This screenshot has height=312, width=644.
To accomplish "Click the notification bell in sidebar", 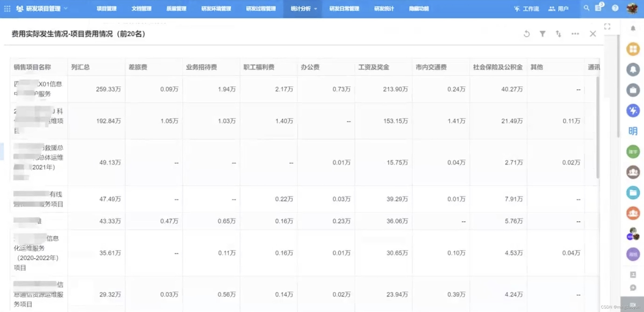I will pos(633,29).
